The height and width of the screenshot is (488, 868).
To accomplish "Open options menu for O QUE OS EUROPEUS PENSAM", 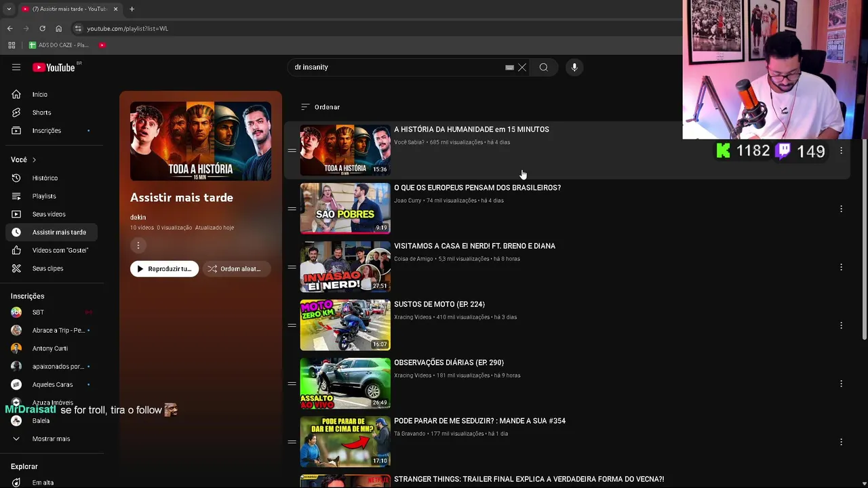I will [841, 209].
